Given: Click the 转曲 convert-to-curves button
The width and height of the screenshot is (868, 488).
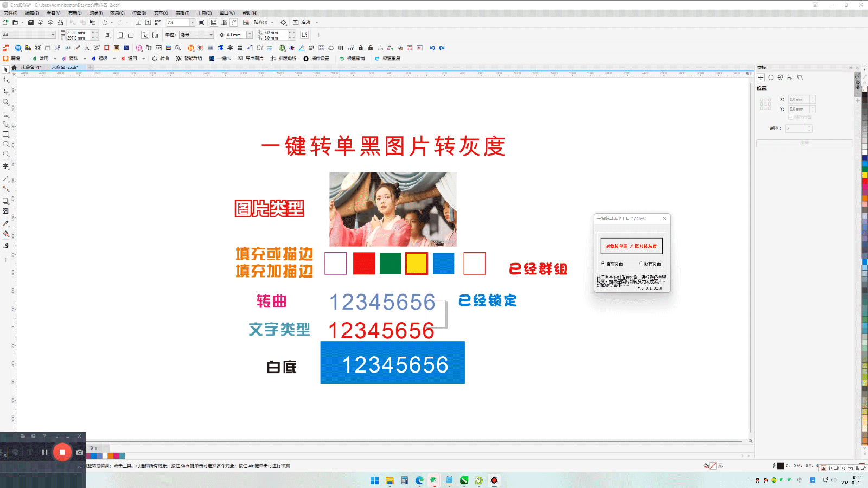Looking at the screenshot, I should point(161,58).
